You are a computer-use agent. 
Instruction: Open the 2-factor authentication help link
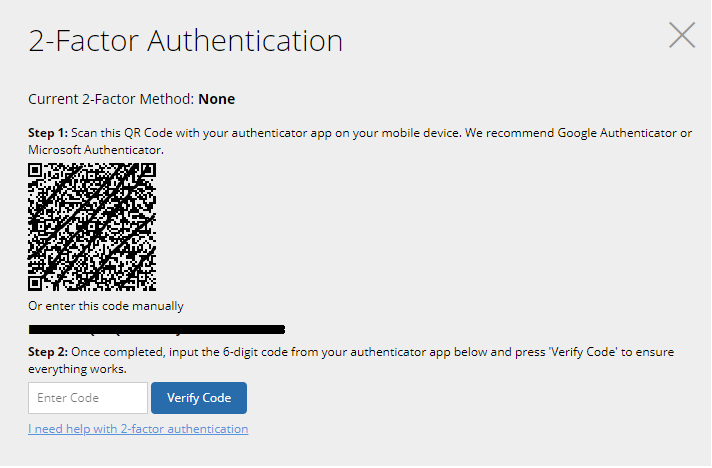point(138,429)
